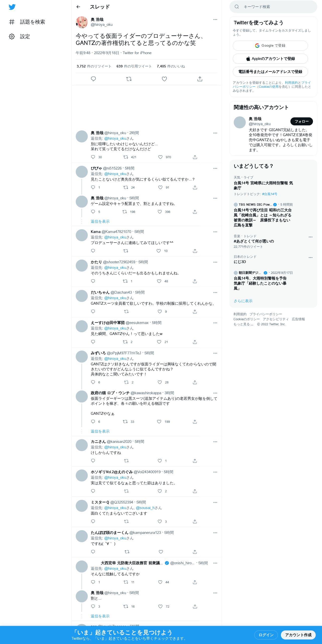
Task: Like the reply with 970 likes
Action: click(160, 157)
